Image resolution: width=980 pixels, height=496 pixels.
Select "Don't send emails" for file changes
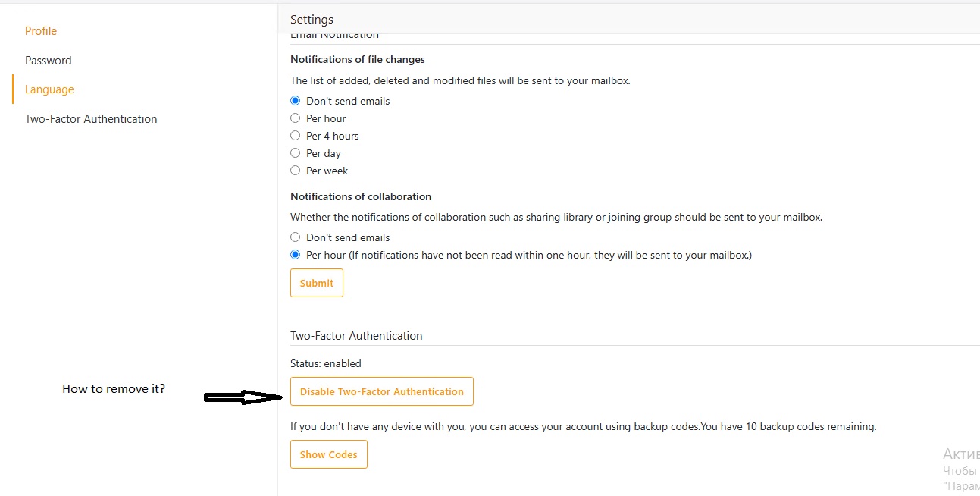click(x=296, y=101)
